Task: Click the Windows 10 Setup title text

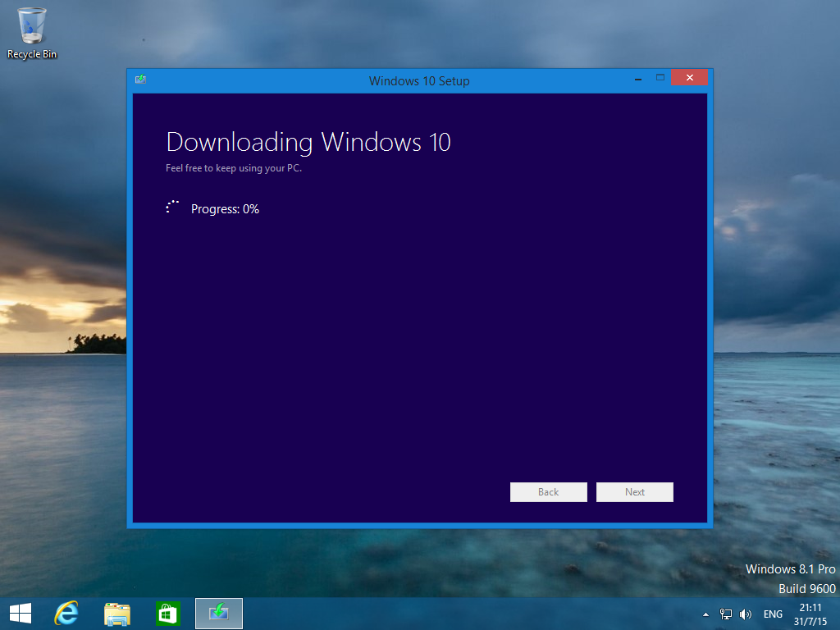Action: click(419, 81)
